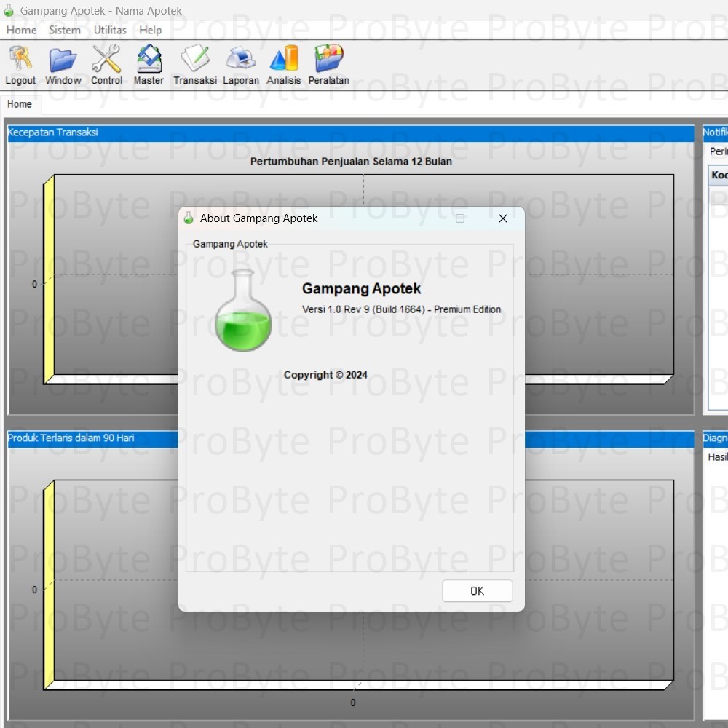Screen dimensions: 728x728
Task: Click the chart title Pertumbuhan Penjualan Selama 12 Bulan
Action: 351,162
